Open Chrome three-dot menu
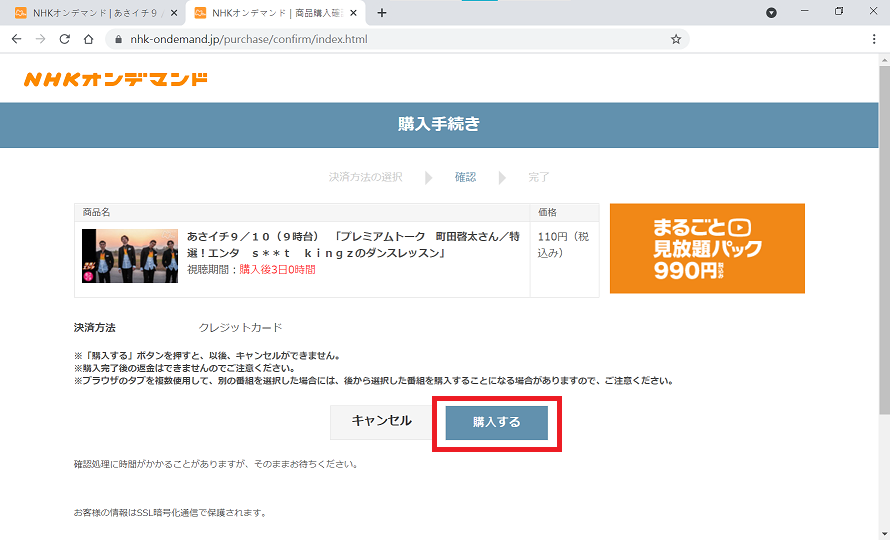This screenshot has width=890, height=540. point(874,39)
